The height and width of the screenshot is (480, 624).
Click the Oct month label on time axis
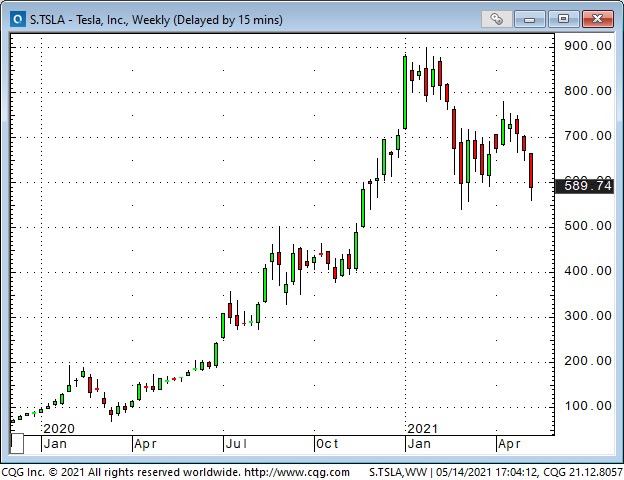click(x=327, y=443)
